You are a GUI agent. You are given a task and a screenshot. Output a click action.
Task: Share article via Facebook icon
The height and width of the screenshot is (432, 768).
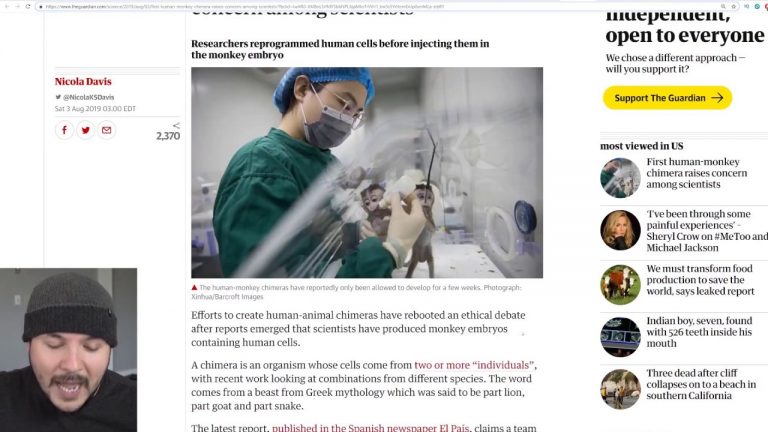coord(64,130)
